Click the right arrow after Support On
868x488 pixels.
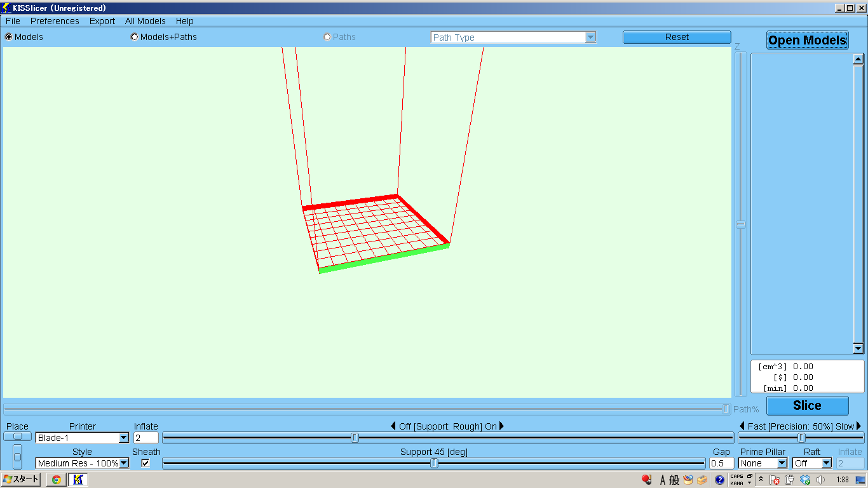point(502,426)
